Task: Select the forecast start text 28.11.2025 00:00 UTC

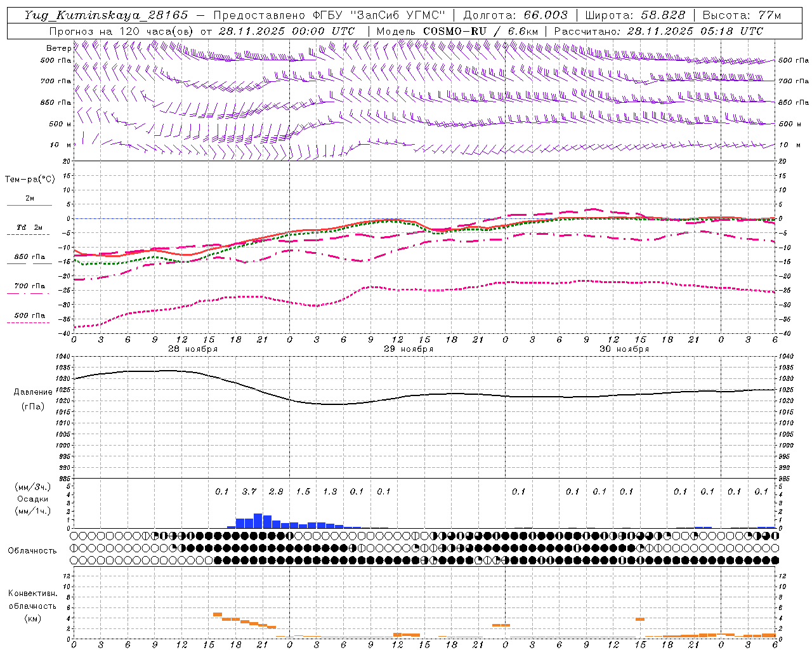Action: tap(286, 31)
